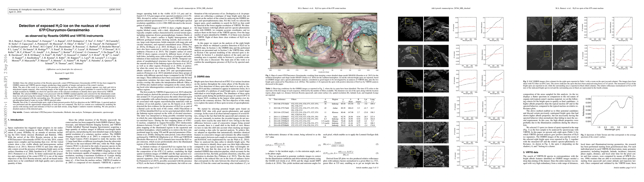
Task: Click 'Article number, page 1 of 13' footer
Action: tap(110, 168)
